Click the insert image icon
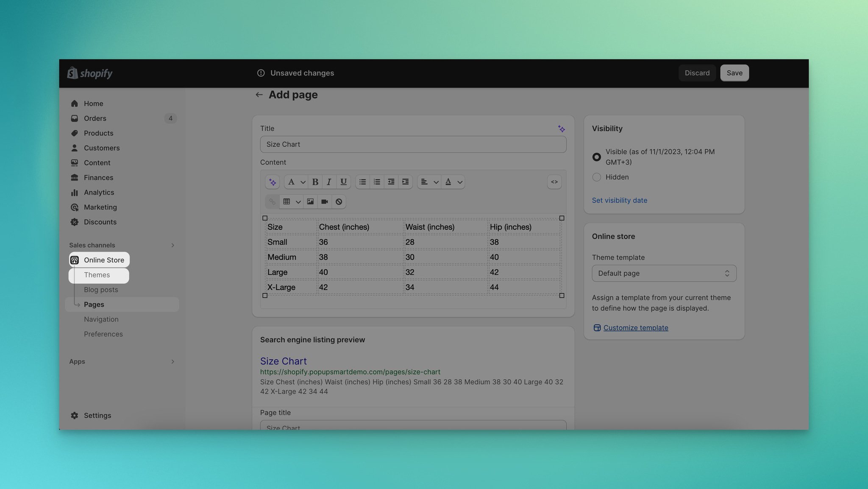Viewport: 868px width, 489px height. pyautogui.click(x=310, y=201)
